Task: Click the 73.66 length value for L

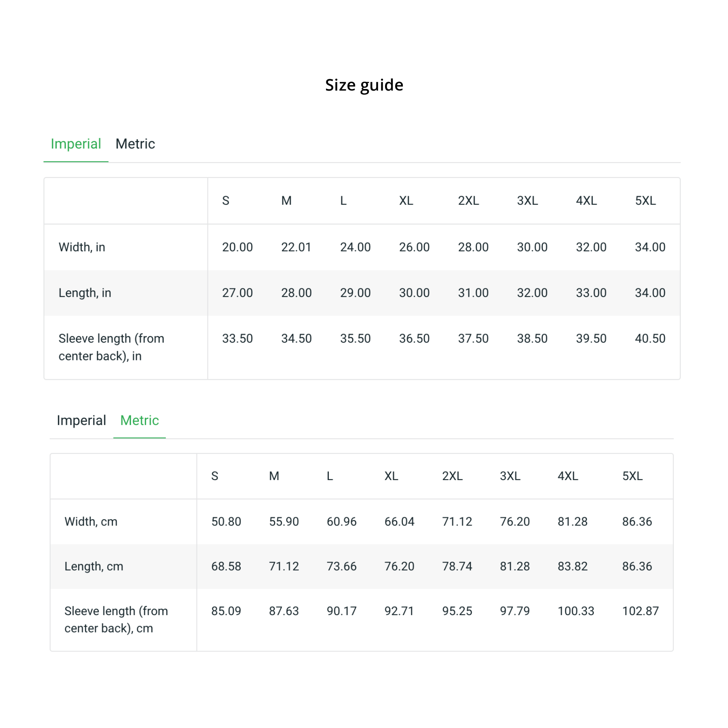Action: click(342, 566)
